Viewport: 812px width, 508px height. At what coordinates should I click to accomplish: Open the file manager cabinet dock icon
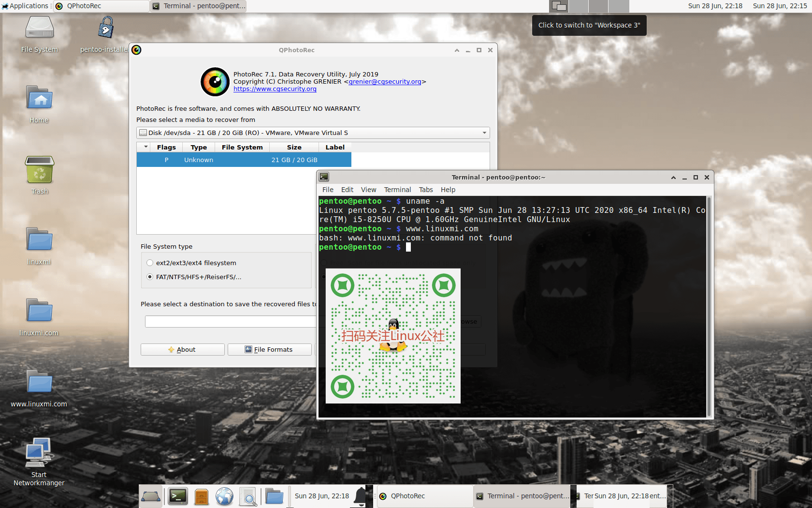(x=202, y=496)
